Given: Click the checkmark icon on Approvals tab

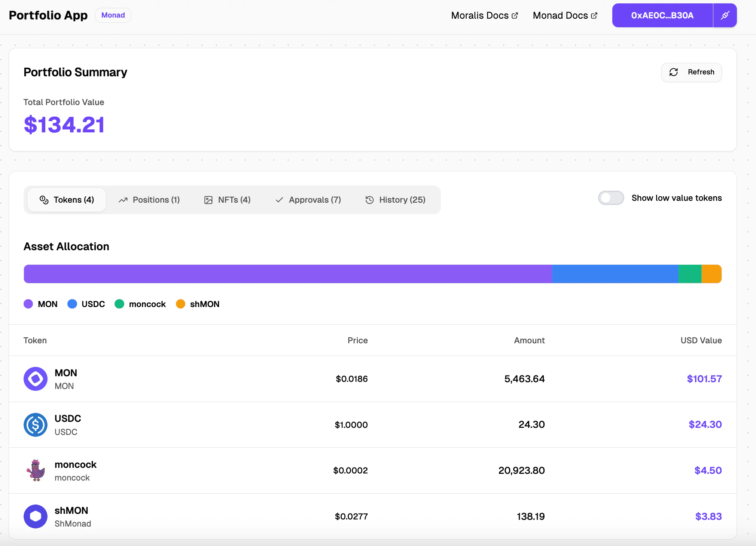Looking at the screenshot, I should [279, 200].
